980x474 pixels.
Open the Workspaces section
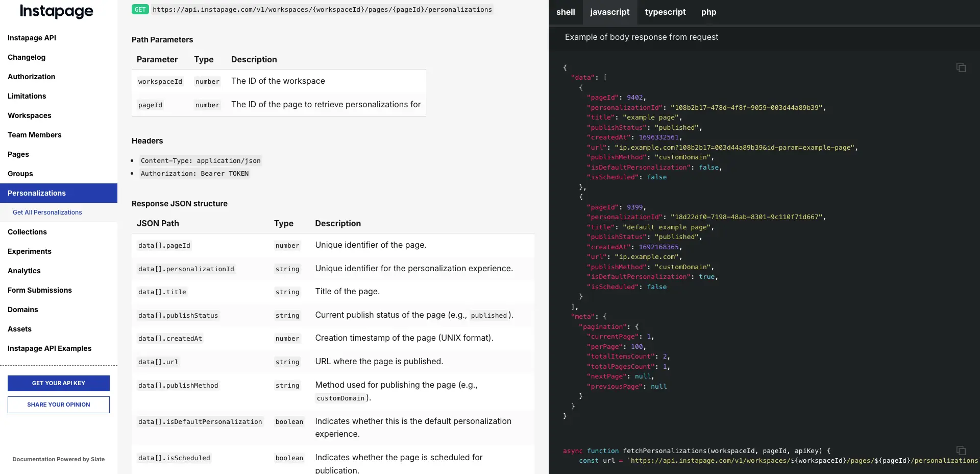tap(29, 115)
